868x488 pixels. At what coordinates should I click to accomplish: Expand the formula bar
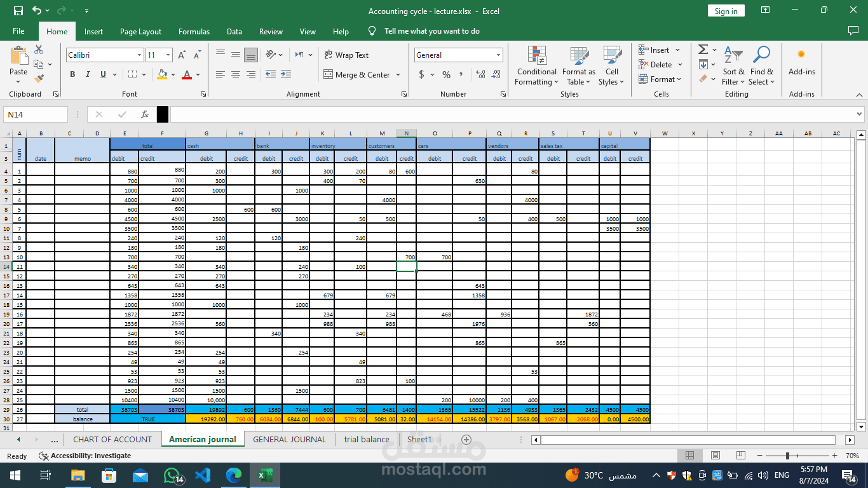click(x=859, y=114)
